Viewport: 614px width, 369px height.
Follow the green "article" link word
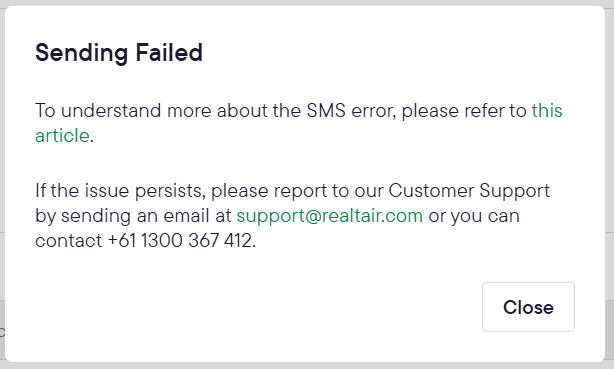62,136
